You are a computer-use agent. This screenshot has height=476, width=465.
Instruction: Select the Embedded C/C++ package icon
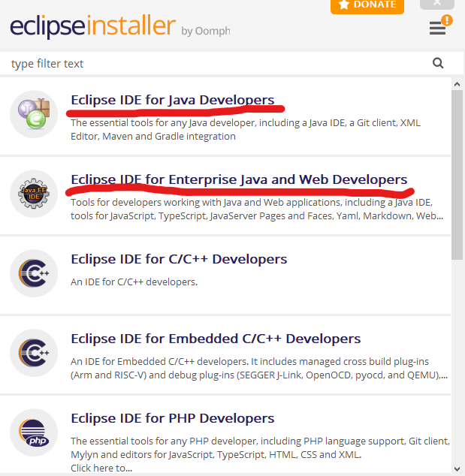tap(34, 353)
